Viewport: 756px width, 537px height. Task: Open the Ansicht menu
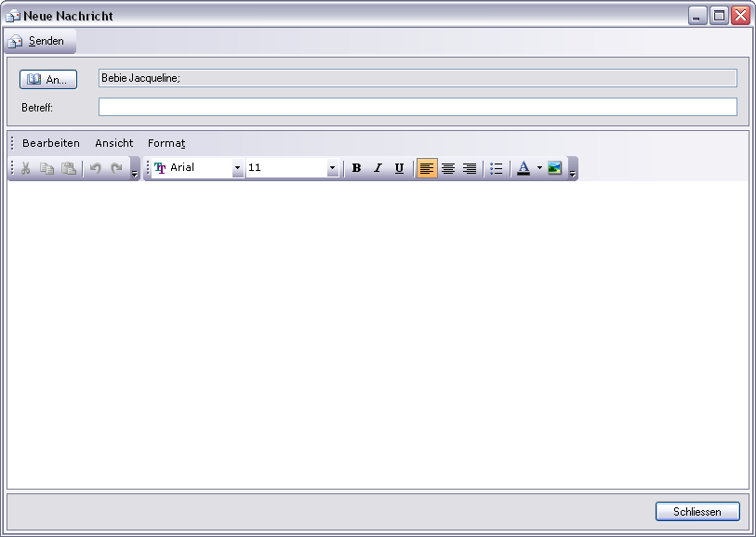(114, 143)
